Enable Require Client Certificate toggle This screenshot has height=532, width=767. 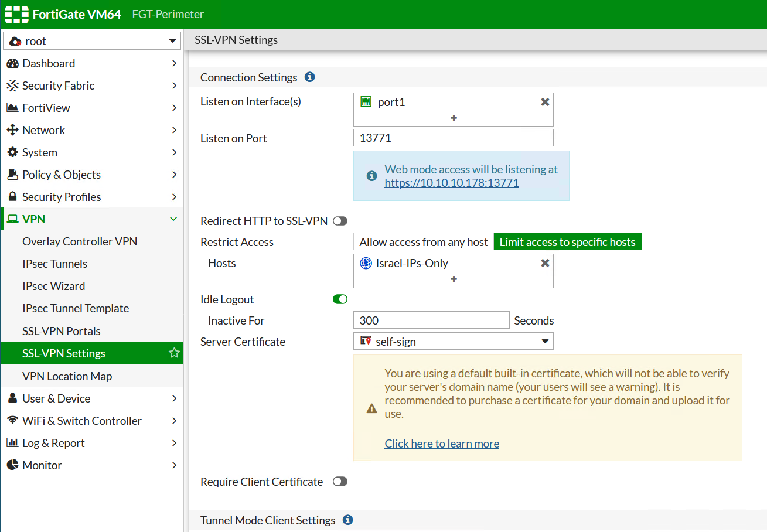pyautogui.click(x=340, y=481)
